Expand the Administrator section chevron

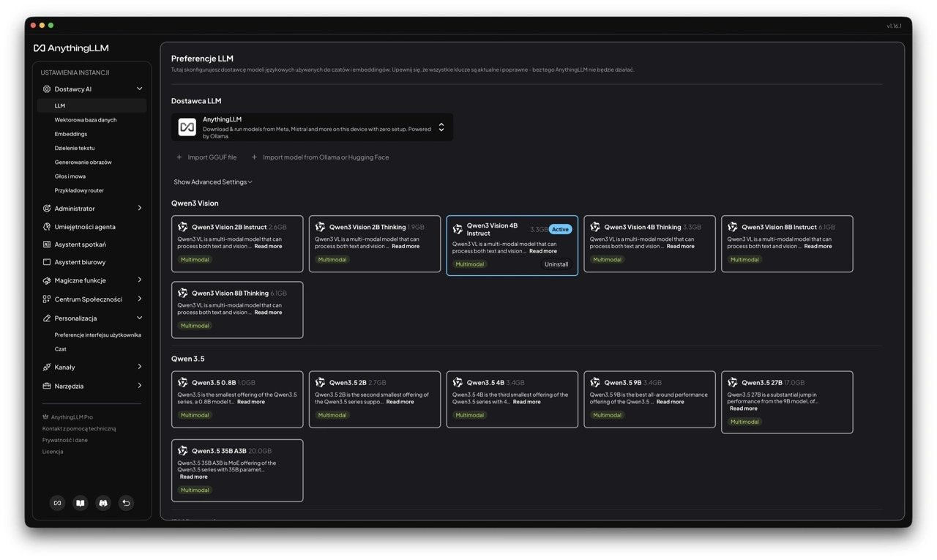(x=139, y=209)
